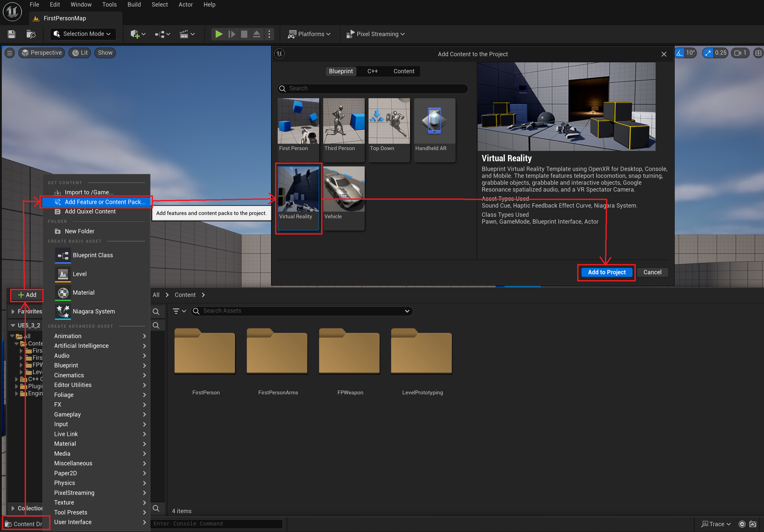Viewport: 764px width, 532px height.
Task: Open the Cinematics clapperboard dropdown
Action: tap(187, 34)
